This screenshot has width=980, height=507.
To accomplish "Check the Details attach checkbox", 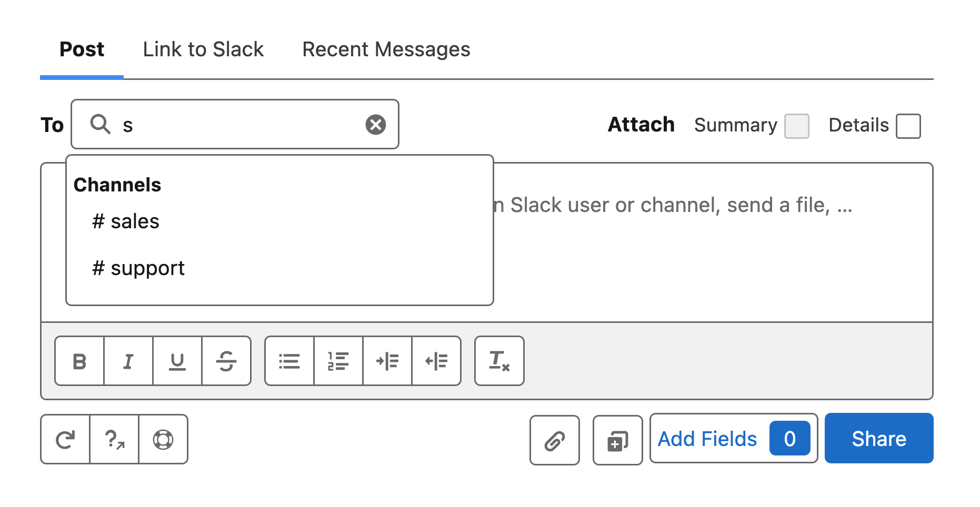I will click(x=908, y=126).
